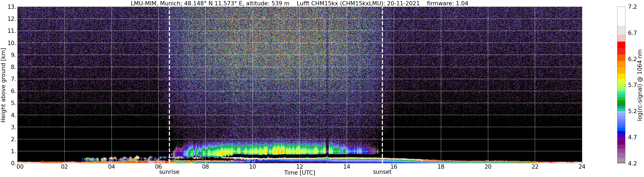The image size is (644, 177).
Task: Click the height tick label '3.'
Action: (13, 127)
